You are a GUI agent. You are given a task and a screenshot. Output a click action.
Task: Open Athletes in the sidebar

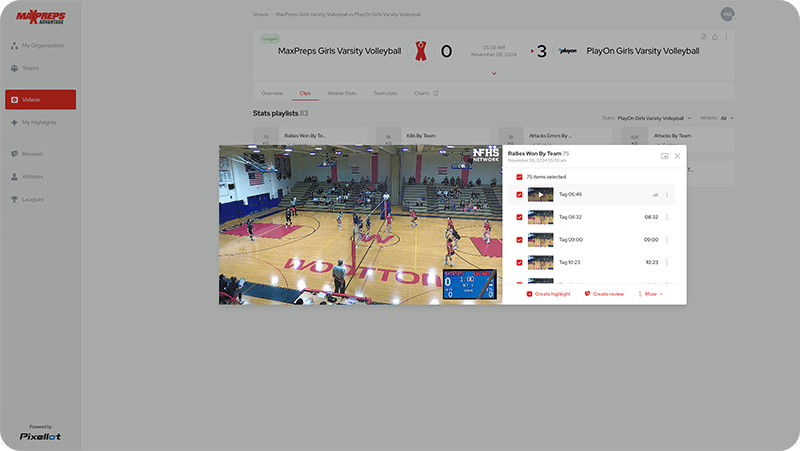[27, 177]
